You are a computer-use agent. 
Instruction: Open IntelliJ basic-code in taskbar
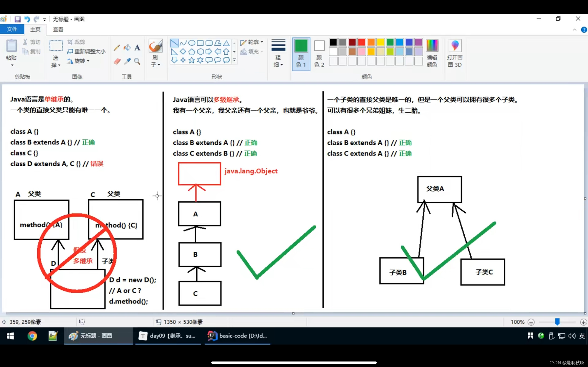point(237,336)
